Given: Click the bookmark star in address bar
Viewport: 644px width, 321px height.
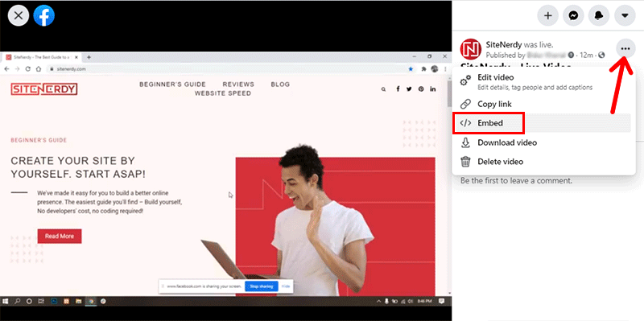Looking at the screenshot, I should point(411,69).
